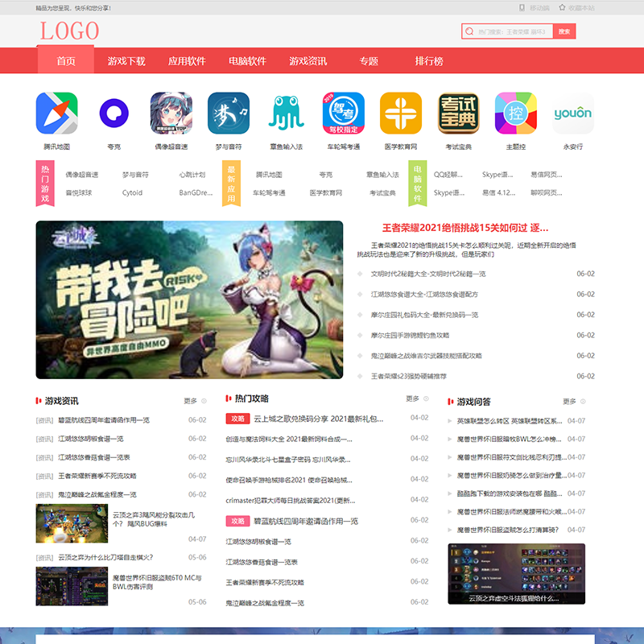The height and width of the screenshot is (644, 644).
Task: Open the 电脑软件 navigation tab
Action: tap(247, 61)
